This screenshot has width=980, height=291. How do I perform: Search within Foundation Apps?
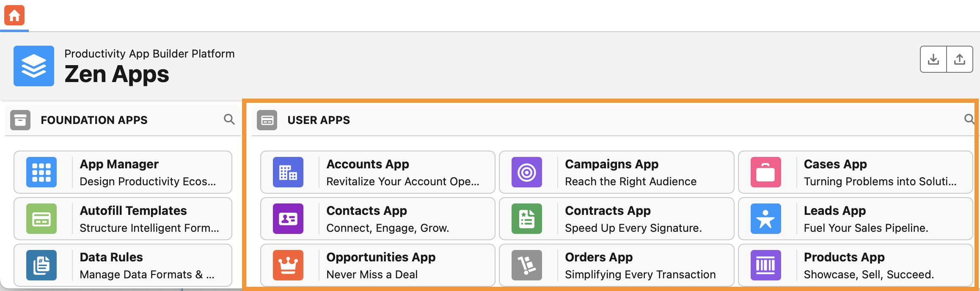click(x=229, y=120)
